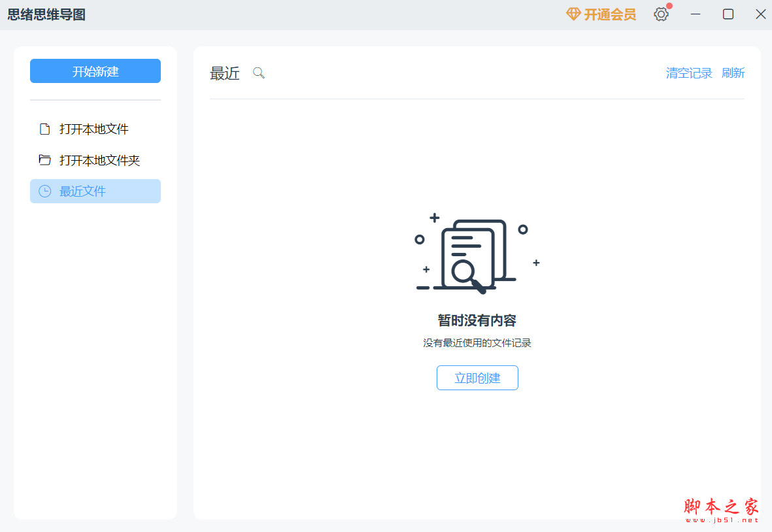Screen dimensions: 772x532
Task: Open the search icon beside 最近
Action: click(258, 73)
